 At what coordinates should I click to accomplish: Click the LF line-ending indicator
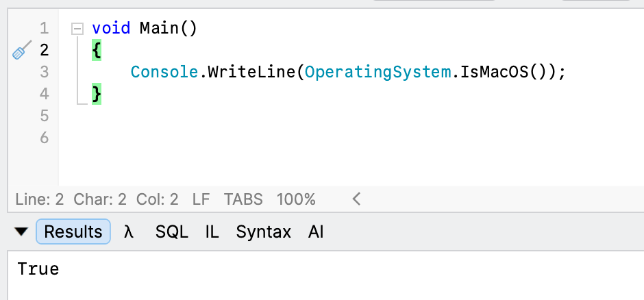pyautogui.click(x=201, y=199)
